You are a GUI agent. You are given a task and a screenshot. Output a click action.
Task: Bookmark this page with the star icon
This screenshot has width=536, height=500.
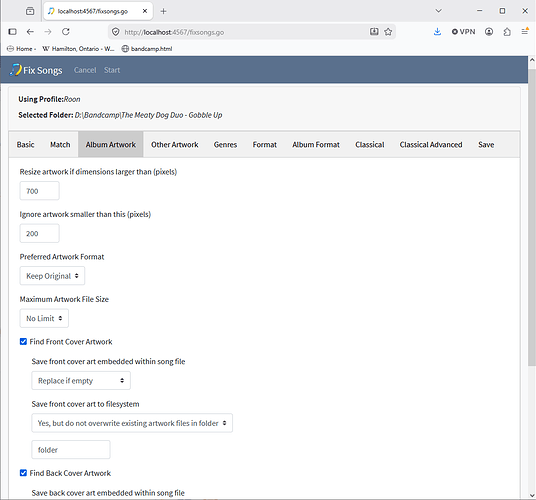(x=388, y=32)
